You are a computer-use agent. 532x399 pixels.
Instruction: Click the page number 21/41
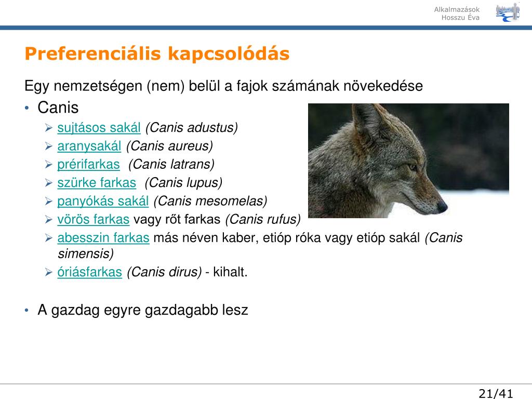(496, 393)
